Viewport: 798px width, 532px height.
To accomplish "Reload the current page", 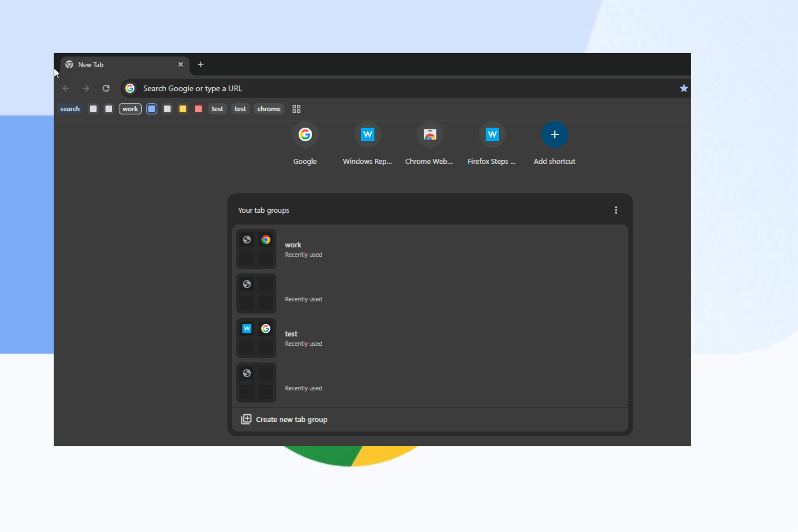I will click(x=106, y=88).
